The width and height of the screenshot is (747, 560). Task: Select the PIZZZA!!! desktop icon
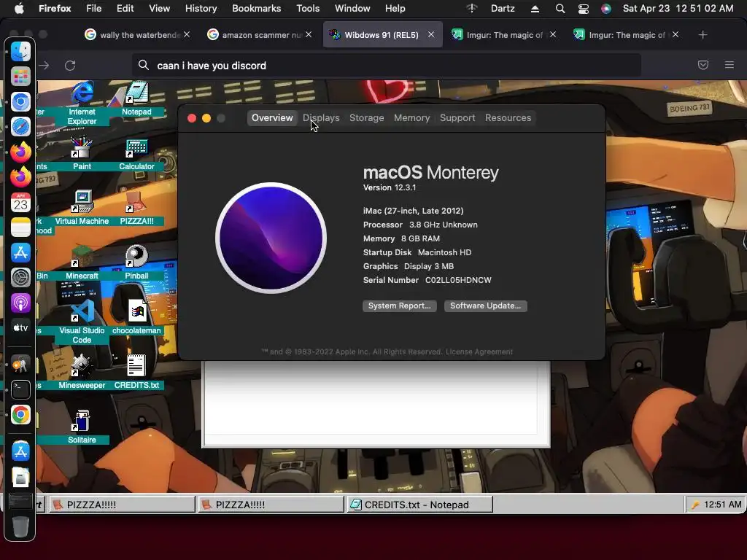click(136, 208)
